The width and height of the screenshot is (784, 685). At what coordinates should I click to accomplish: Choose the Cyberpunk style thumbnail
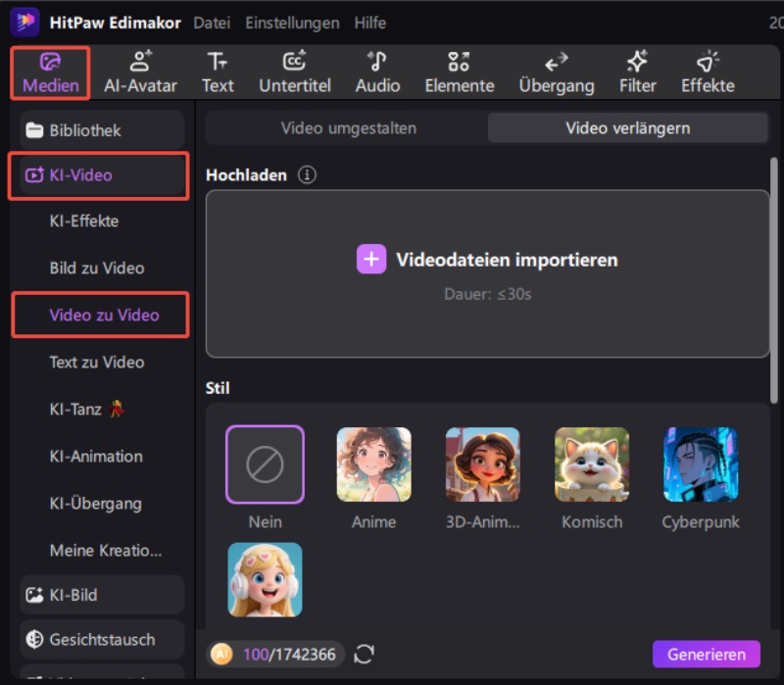coord(700,465)
